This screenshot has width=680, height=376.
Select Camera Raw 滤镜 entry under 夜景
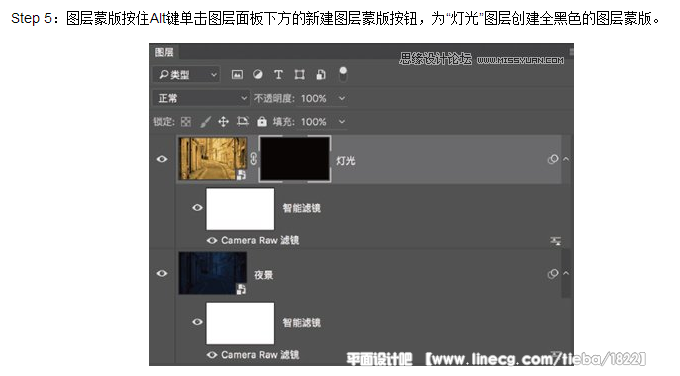coord(260,355)
